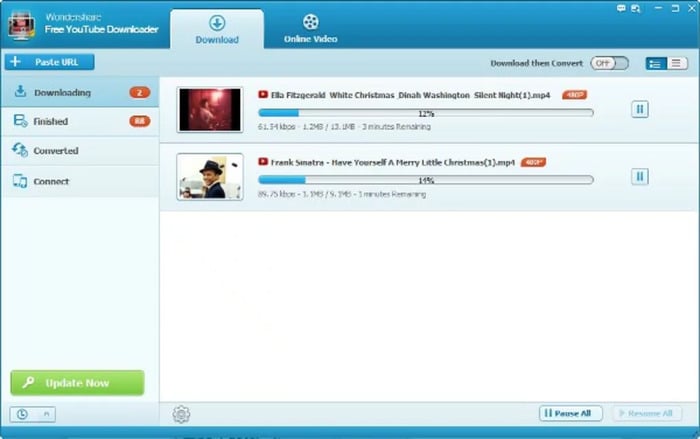Click the Update Now button
This screenshot has height=439, width=700.
click(77, 383)
